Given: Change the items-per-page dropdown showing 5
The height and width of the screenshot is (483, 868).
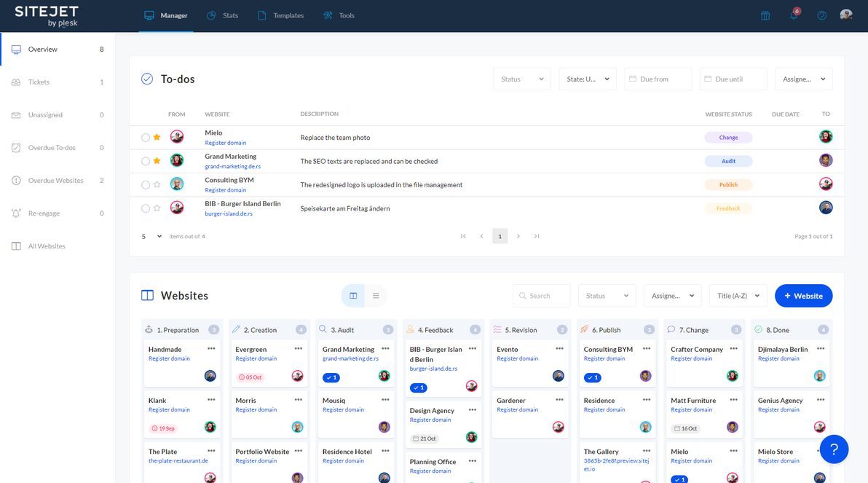Looking at the screenshot, I should [x=148, y=236].
